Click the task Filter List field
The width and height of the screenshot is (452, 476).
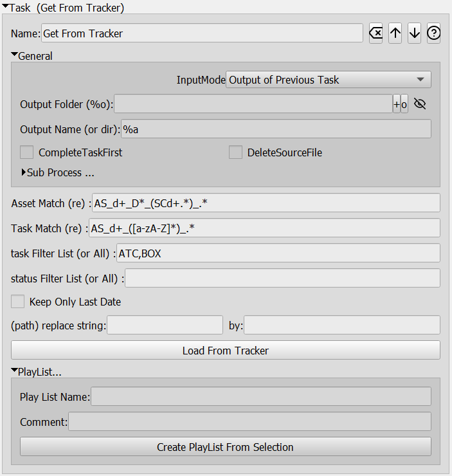[278, 253]
